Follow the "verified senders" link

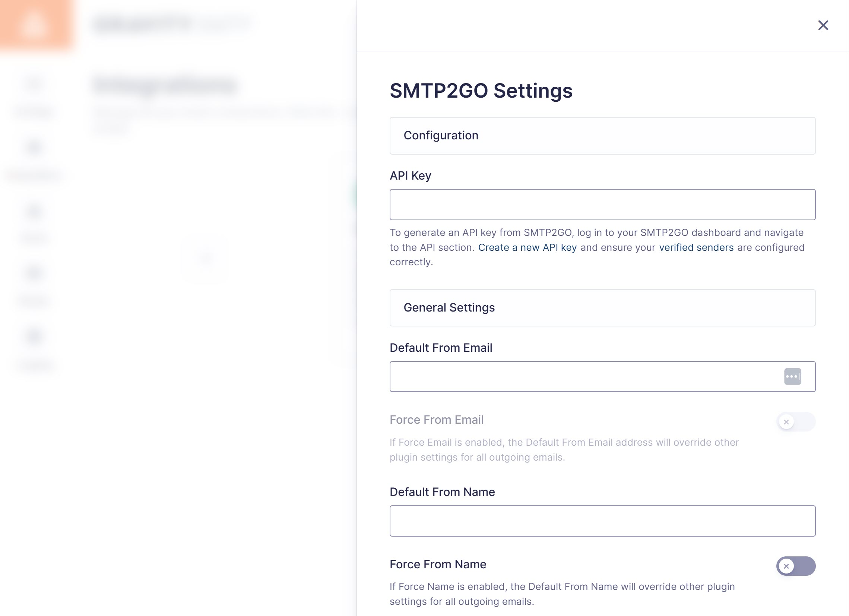(x=696, y=247)
